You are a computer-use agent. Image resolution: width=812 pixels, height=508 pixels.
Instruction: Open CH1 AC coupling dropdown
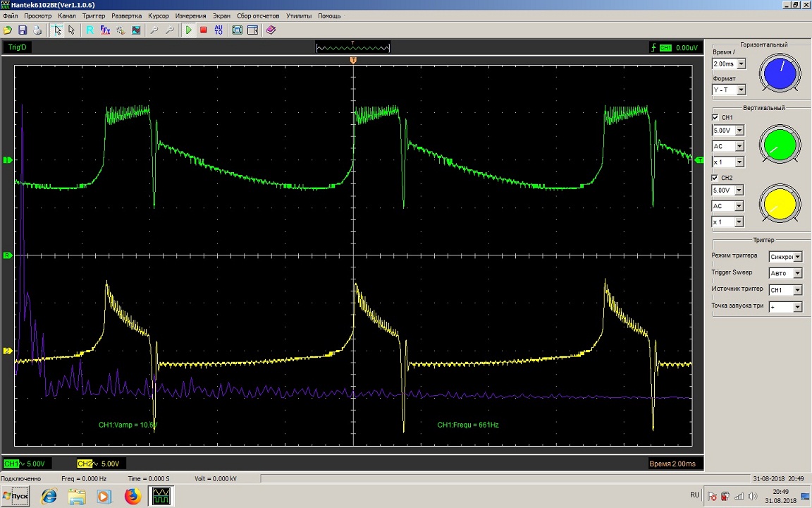click(x=739, y=146)
